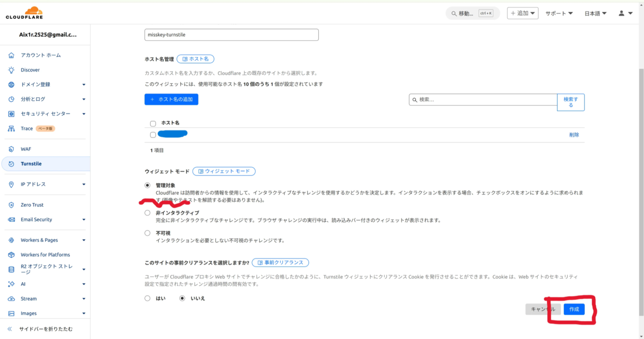
Task: Select the 不可視 widget mode
Action: click(148, 233)
